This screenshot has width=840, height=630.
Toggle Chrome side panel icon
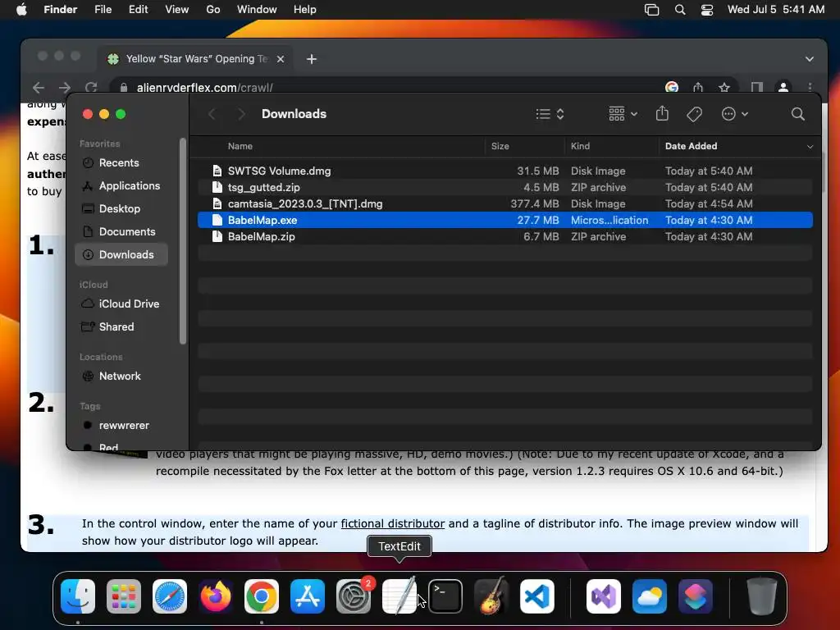(x=756, y=87)
